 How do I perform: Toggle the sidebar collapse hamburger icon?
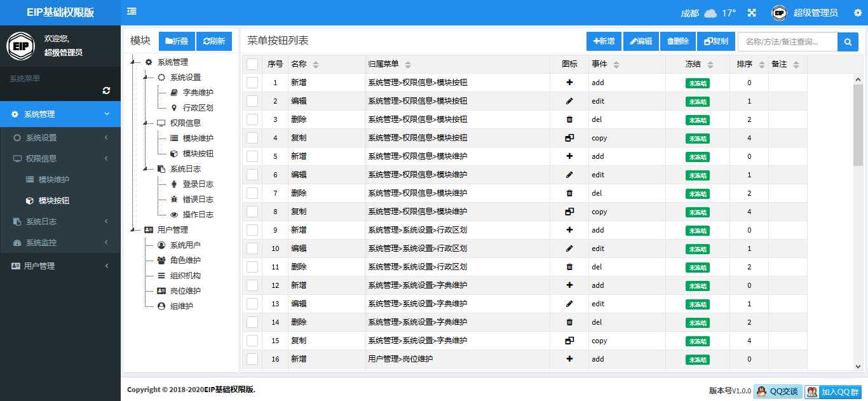click(132, 11)
